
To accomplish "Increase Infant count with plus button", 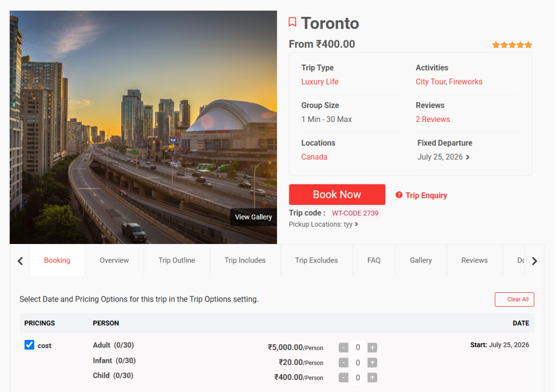I will click(372, 363).
